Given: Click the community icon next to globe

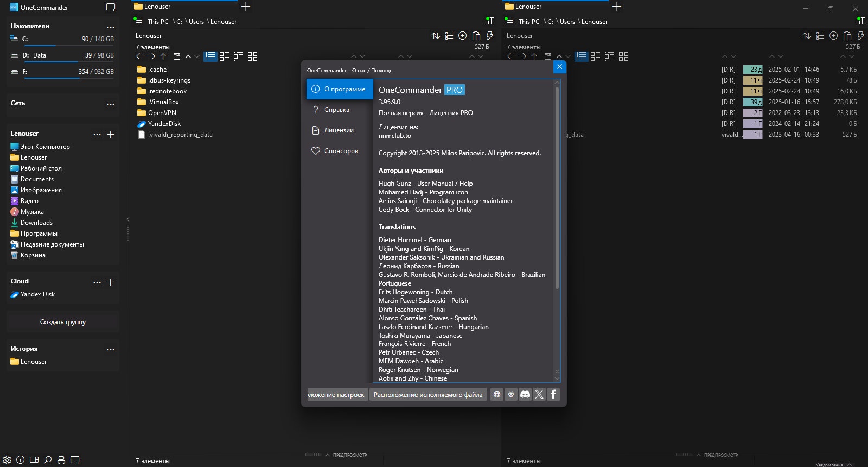Looking at the screenshot, I should [511, 394].
